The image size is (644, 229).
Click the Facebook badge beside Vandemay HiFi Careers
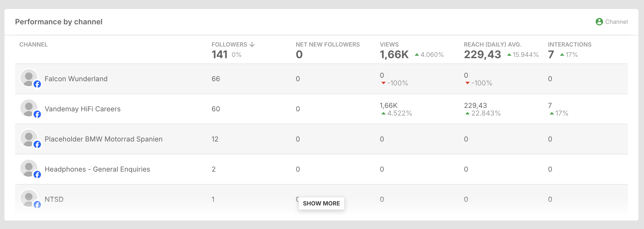37,114
